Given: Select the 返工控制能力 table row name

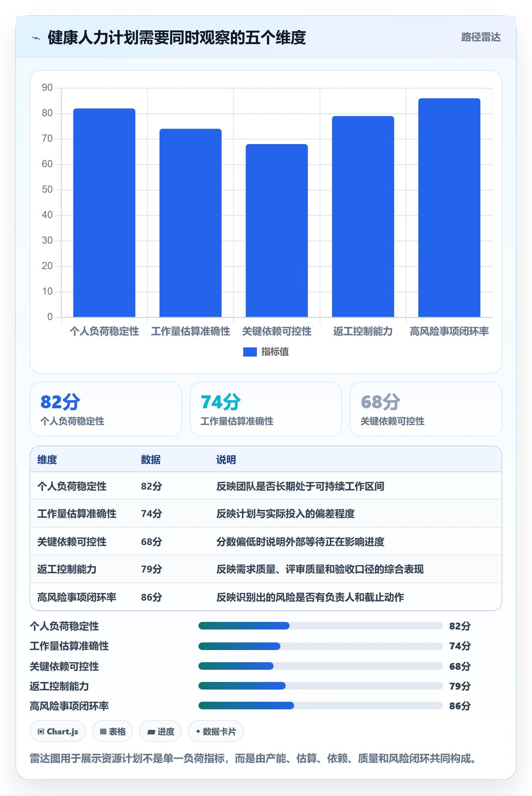Looking at the screenshot, I should (67, 569).
